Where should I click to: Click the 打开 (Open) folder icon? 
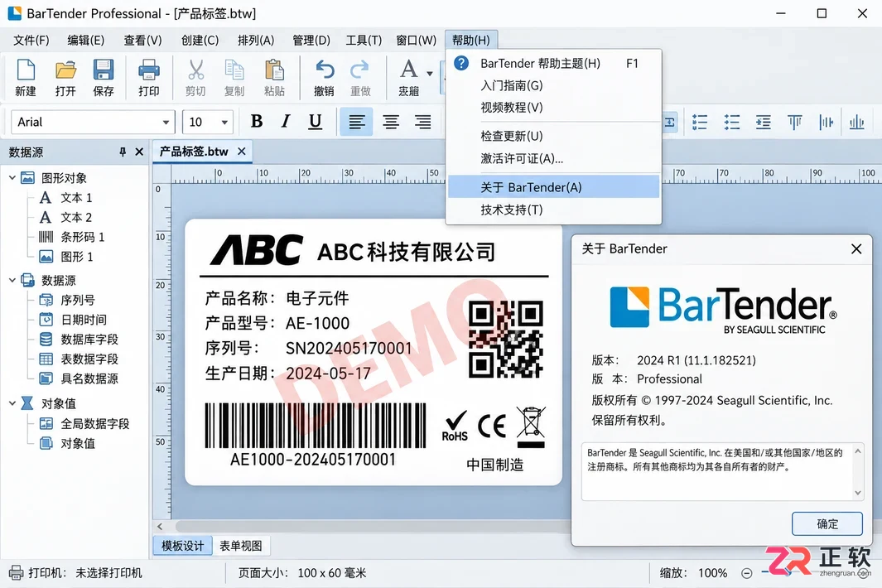pos(65,70)
